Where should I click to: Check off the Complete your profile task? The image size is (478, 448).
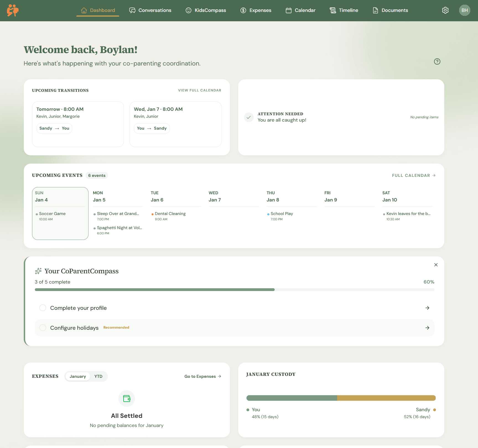[43, 308]
